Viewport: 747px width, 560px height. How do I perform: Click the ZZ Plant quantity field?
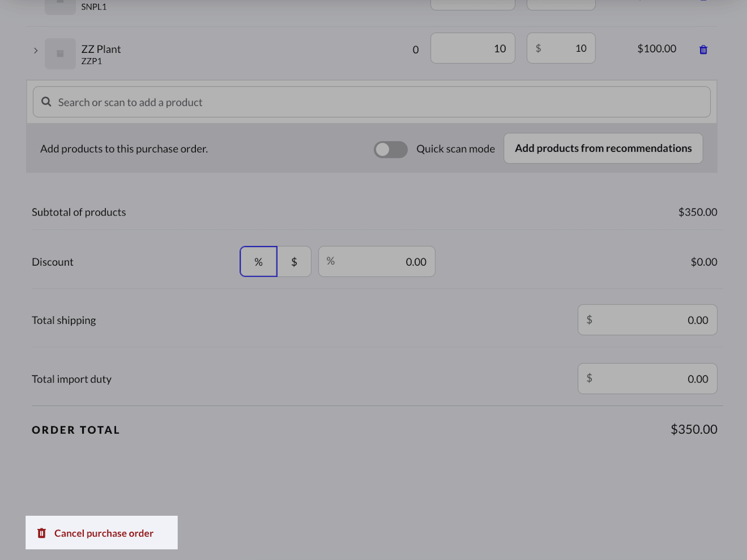click(x=473, y=49)
